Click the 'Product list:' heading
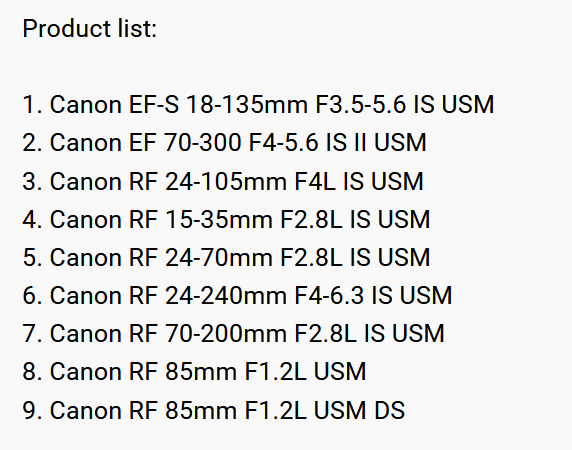 (90, 29)
